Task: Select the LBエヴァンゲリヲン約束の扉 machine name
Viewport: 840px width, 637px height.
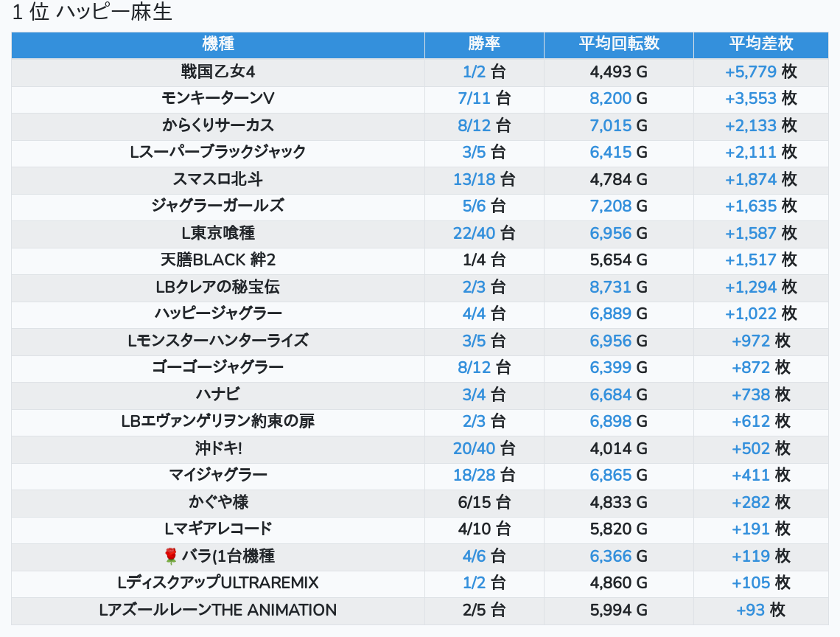Action: click(218, 422)
